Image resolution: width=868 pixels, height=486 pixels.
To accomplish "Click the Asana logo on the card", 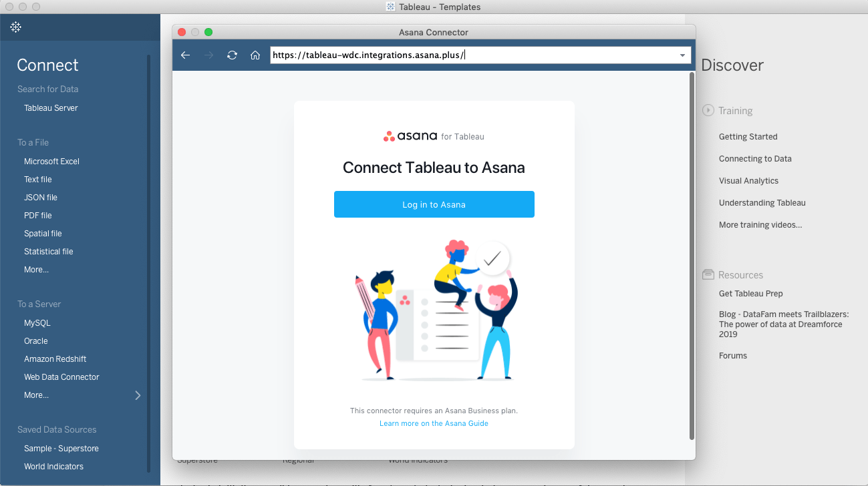I will pyautogui.click(x=410, y=136).
